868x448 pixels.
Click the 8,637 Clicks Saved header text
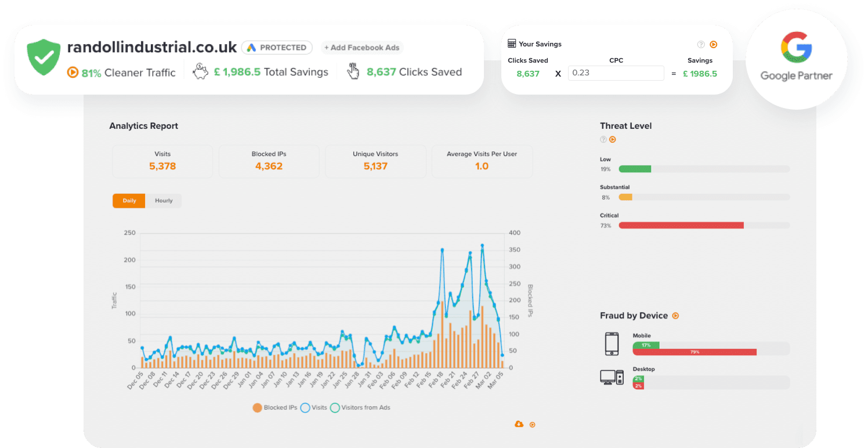414,72
